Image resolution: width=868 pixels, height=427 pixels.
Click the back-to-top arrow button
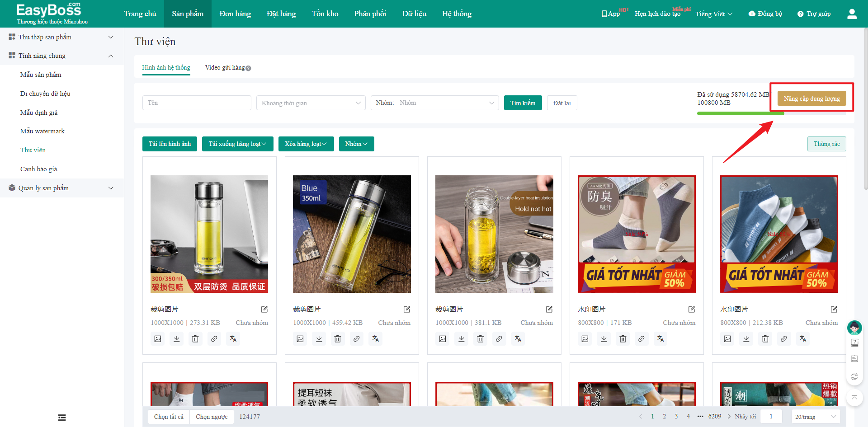point(854,398)
